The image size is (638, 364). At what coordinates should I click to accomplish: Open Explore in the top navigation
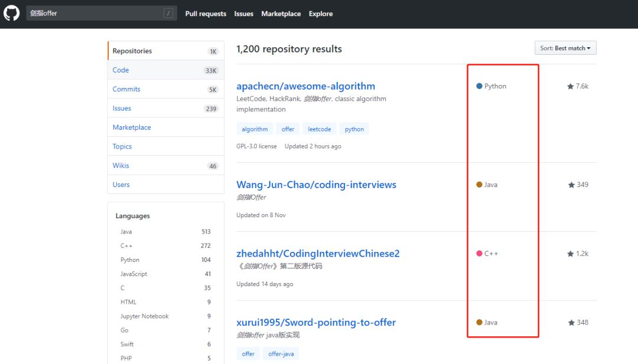[321, 14]
